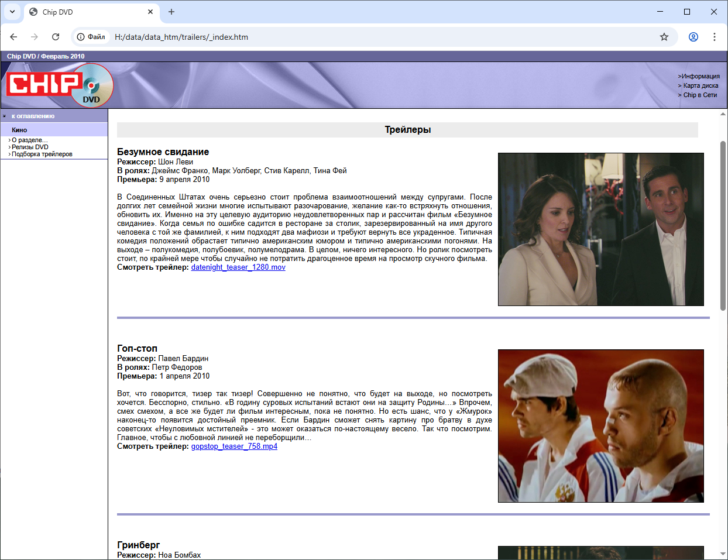Add a new browser tab

point(171,12)
